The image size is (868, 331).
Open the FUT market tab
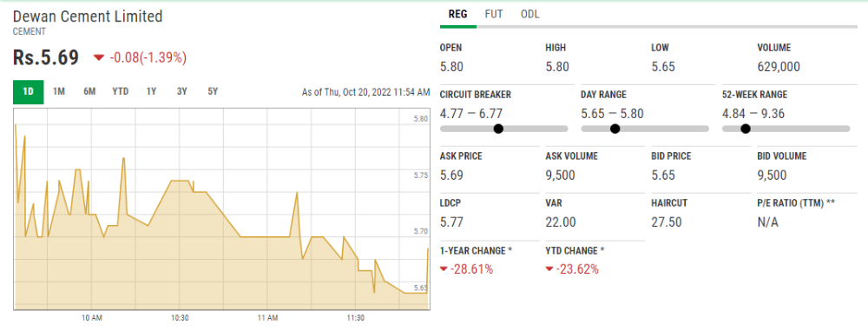(x=494, y=15)
